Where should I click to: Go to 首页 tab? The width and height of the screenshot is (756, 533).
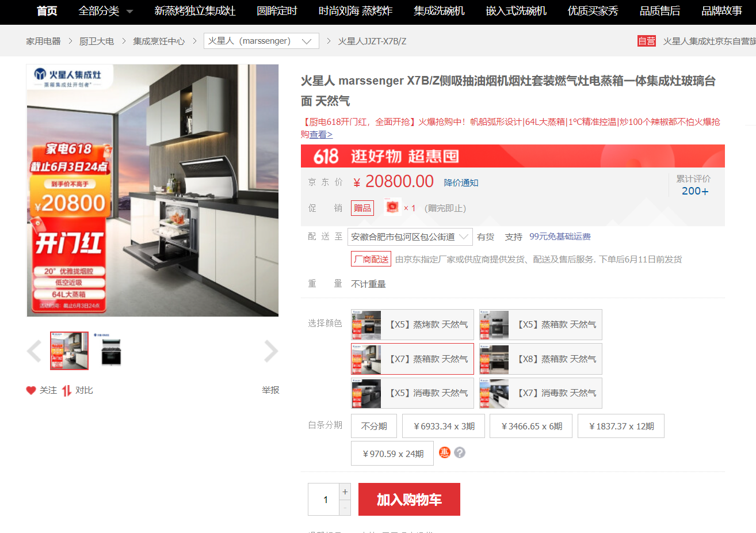(x=47, y=11)
